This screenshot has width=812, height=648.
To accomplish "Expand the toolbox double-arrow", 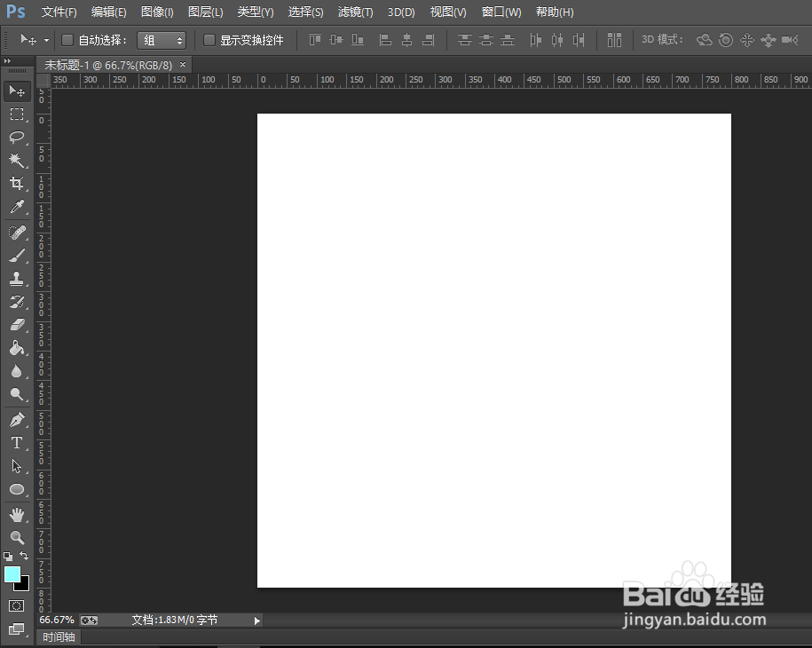I will [7, 61].
